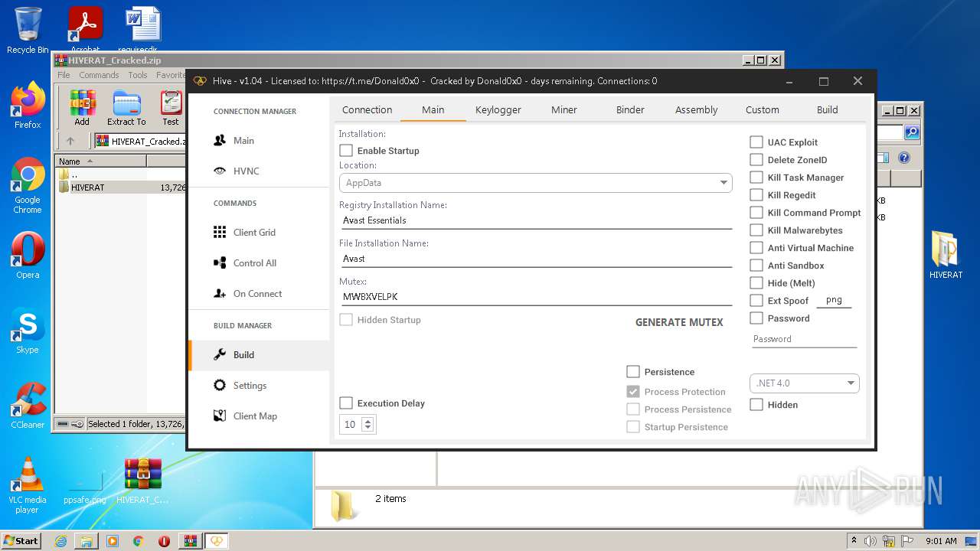The height and width of the screenshot is (551, 980).
Task: Click the Registry Installation Name field
Action: (536, 220)
